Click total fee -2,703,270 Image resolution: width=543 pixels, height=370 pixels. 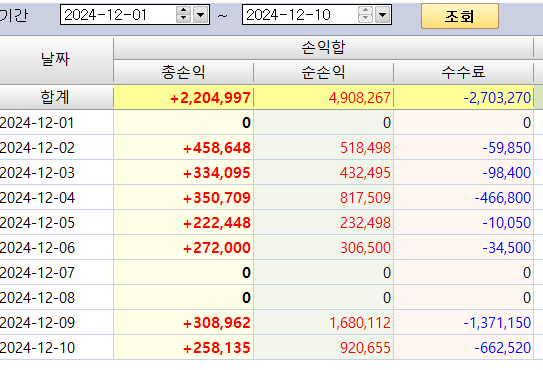point(463,98)
